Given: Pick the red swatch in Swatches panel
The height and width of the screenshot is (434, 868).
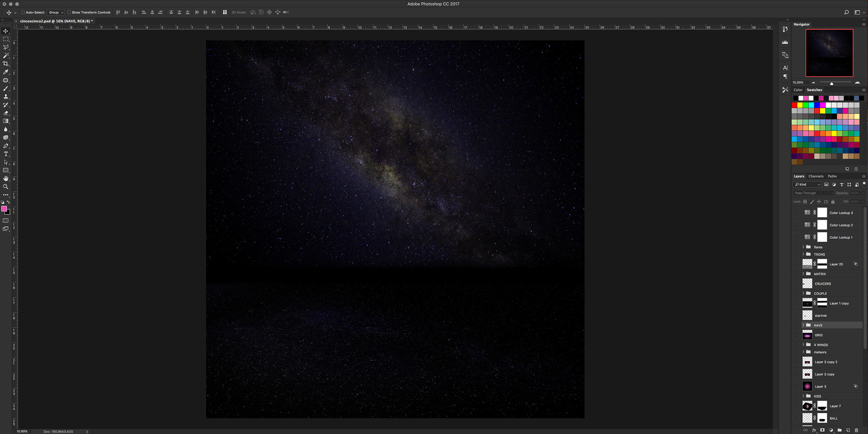Looking at the screenshot, I should pos(794,105).
